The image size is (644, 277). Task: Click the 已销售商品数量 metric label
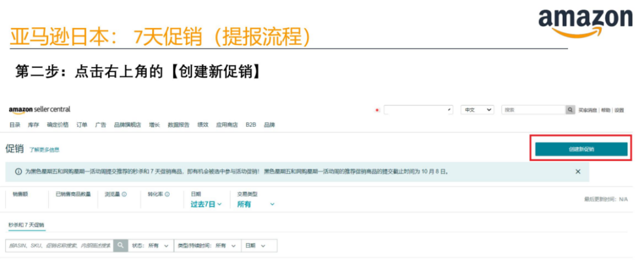coord(73,194)
